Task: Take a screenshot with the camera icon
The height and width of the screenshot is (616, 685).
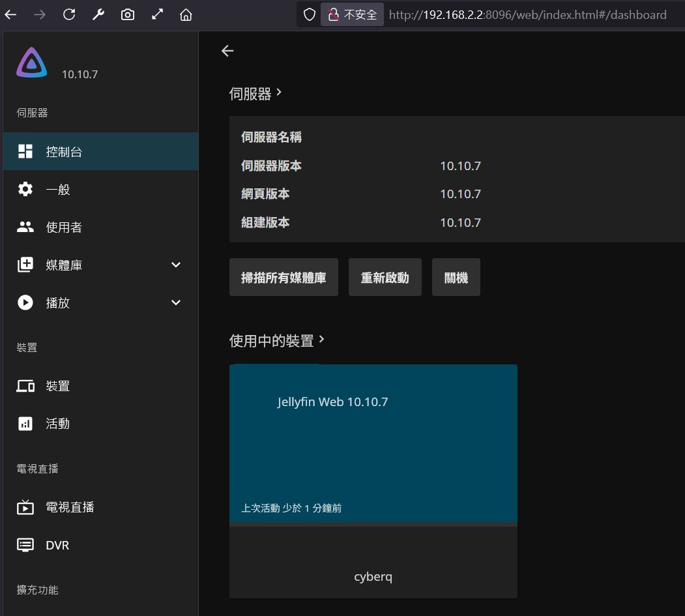Action: [x=128, y=15]
